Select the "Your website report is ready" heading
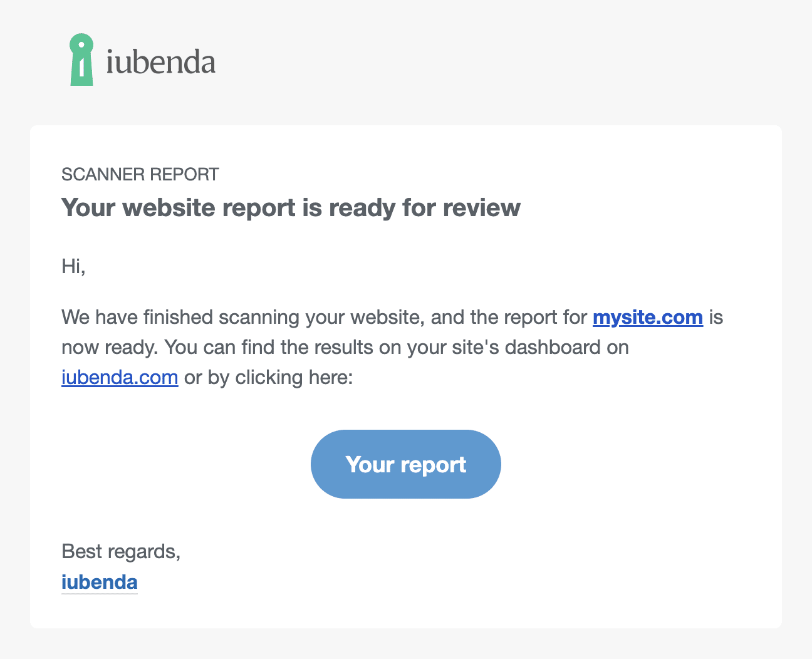812x659 pixels. coord(291,207)
